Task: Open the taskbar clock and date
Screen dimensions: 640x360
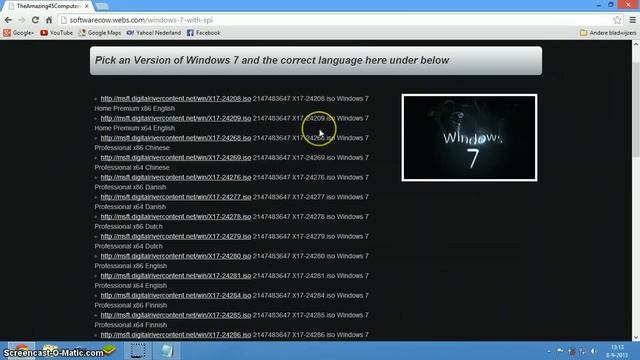Action: point(617,351)
